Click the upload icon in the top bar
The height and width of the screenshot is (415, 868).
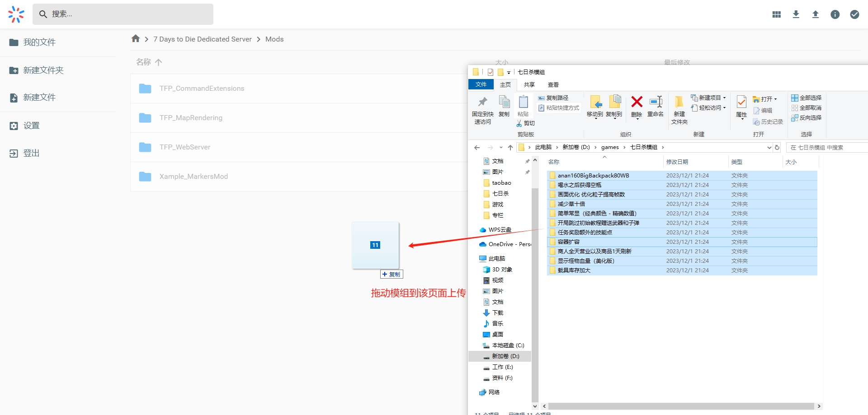816,14
